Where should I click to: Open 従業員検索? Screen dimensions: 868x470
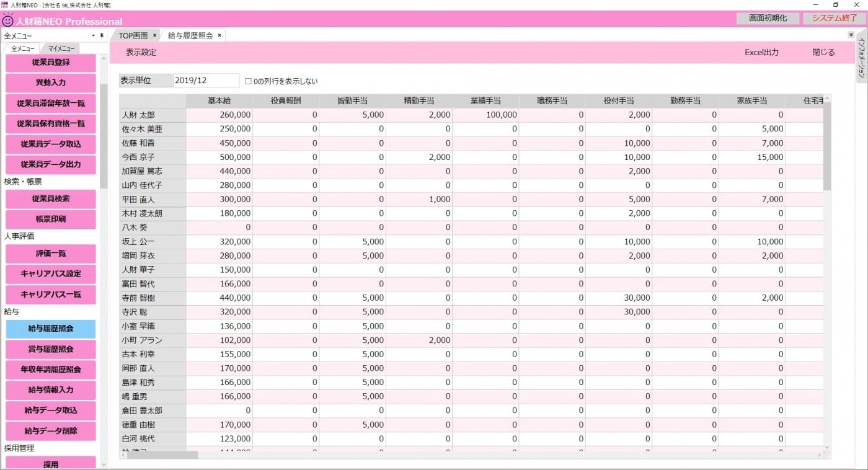(51, 199)
